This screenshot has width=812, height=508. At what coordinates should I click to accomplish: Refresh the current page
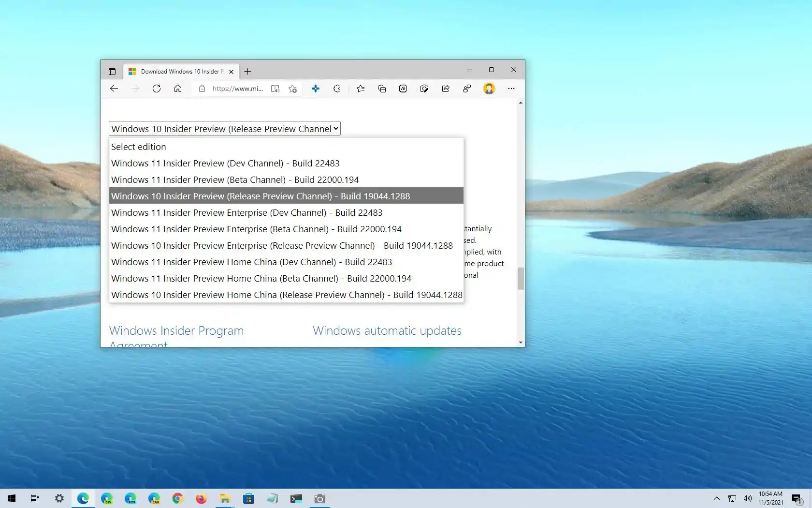pos(157,89)
